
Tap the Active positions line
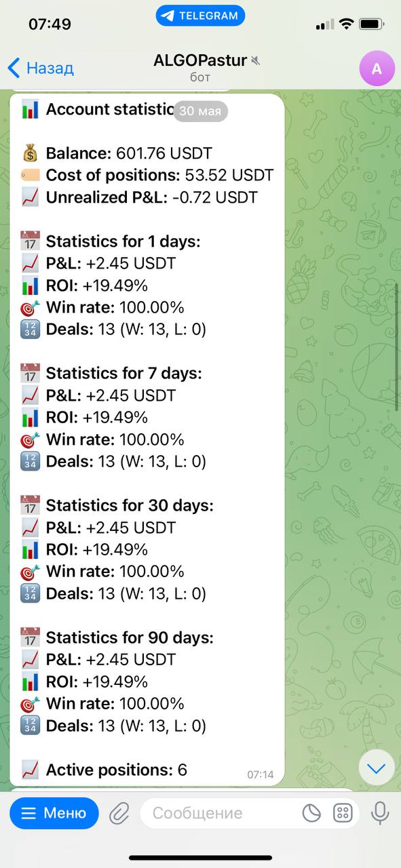tap(104, 770)
